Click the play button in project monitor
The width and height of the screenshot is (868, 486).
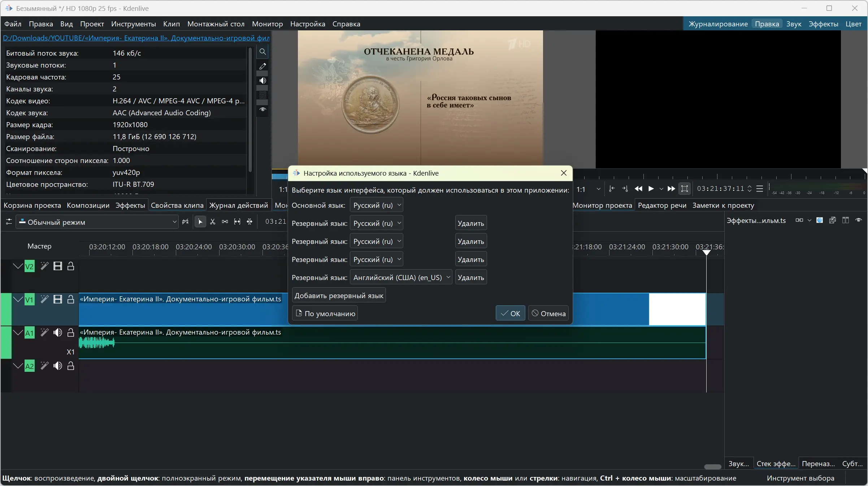pos(651,189)
